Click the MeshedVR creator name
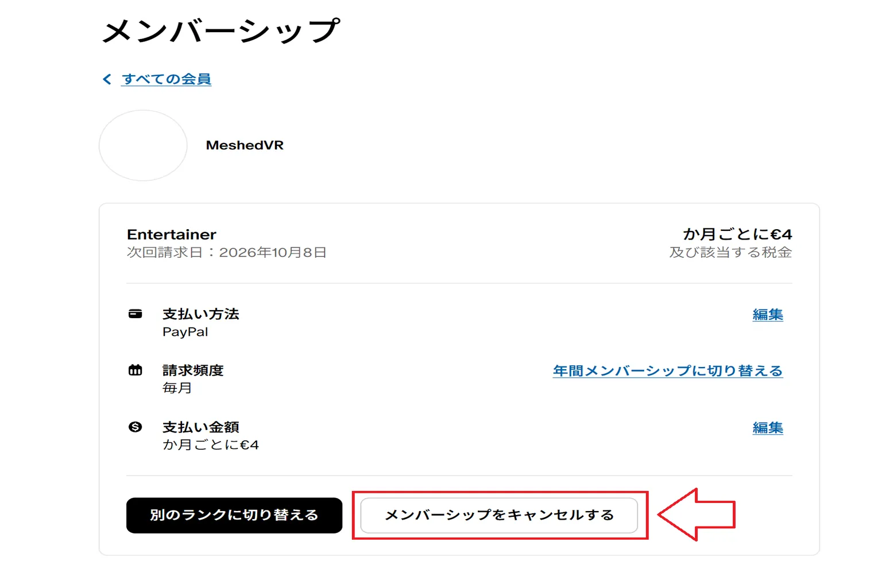Screen dimensions: 882x588 tap(245, 145)
